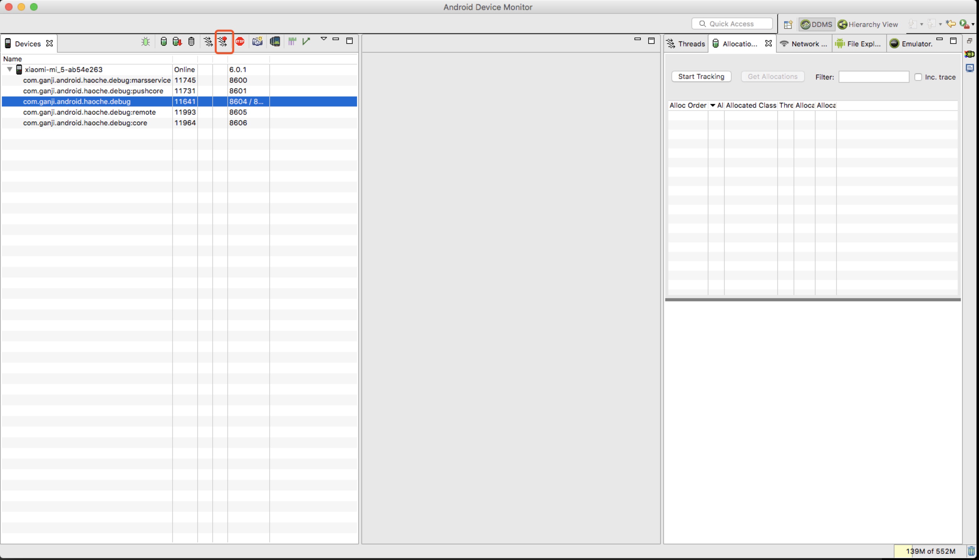This screenshot has width=979, height=560.
Task: Close the Devices tab
Action: [x=49, y=44]
